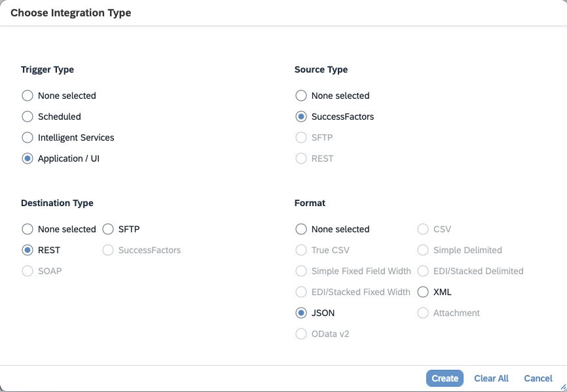
Task: Click the dialog resize handle corner
Action: 562,387
